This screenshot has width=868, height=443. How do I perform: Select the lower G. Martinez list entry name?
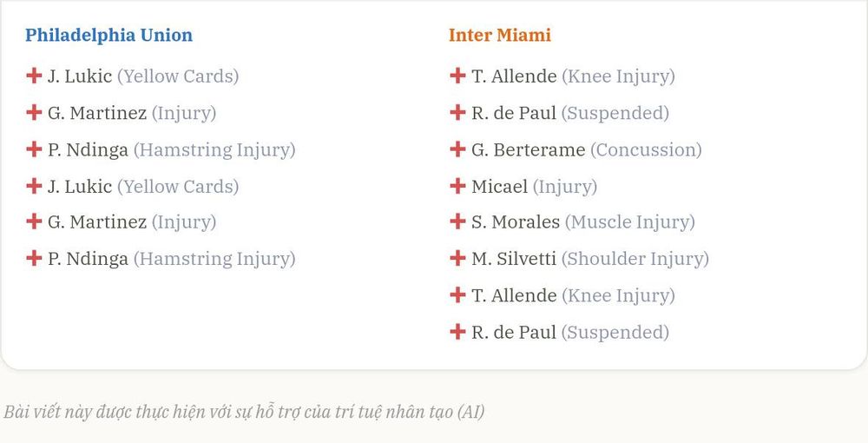pyautogui.click(x=97, y=222)
